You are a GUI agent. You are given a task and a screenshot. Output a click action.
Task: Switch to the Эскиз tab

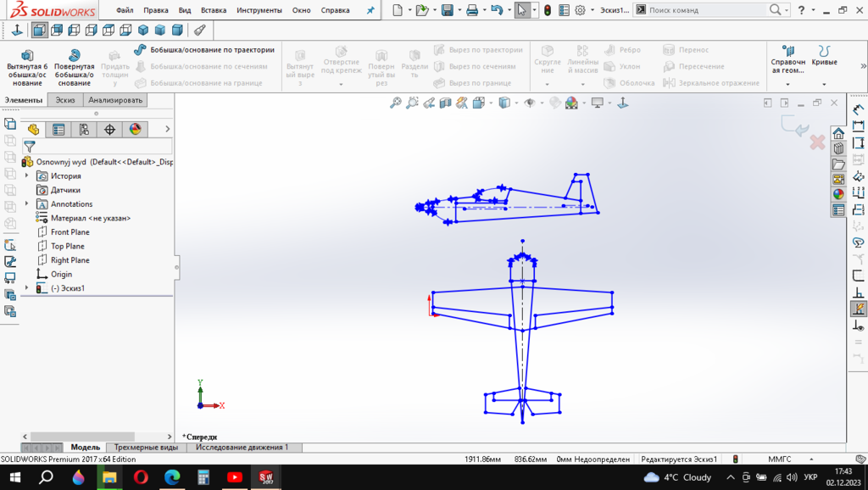click(65, 100)
